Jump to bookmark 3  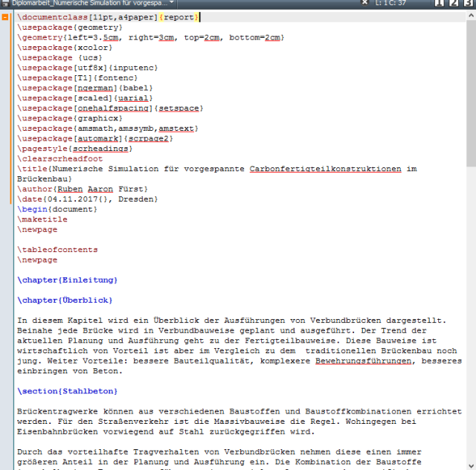pyautogui.click(x=469, y=4)
